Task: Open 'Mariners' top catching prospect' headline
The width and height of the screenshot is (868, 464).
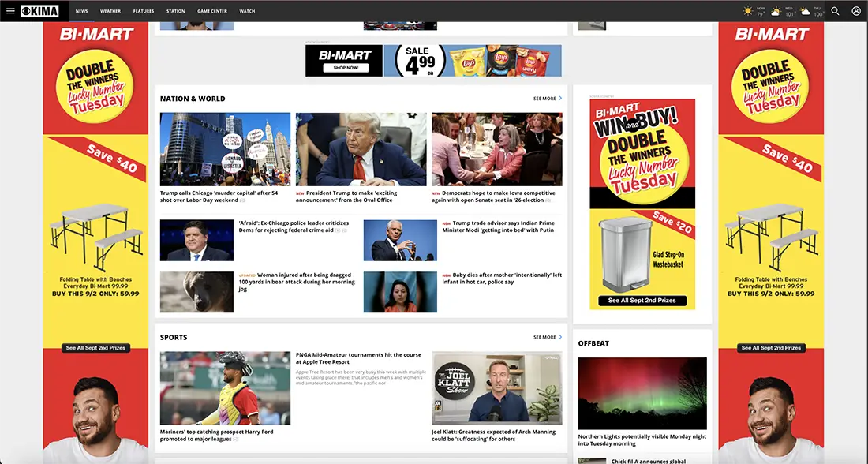Action: (x=216, y=436)
